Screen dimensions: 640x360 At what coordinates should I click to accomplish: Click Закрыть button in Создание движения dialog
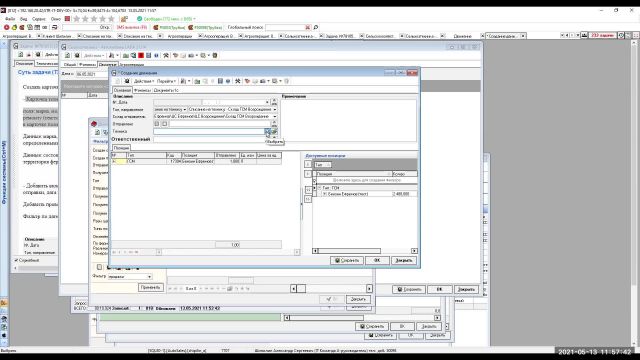[404, 260]
